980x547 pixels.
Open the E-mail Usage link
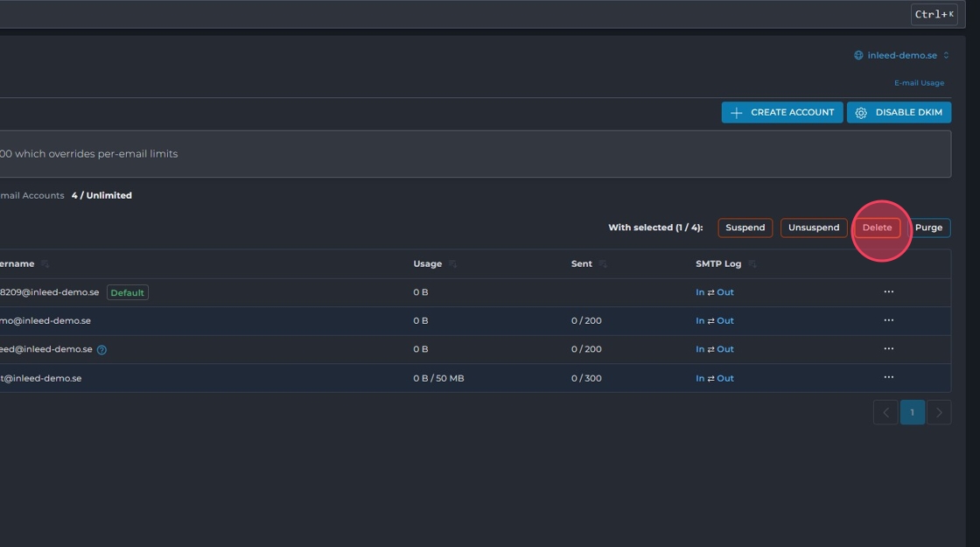919,83
